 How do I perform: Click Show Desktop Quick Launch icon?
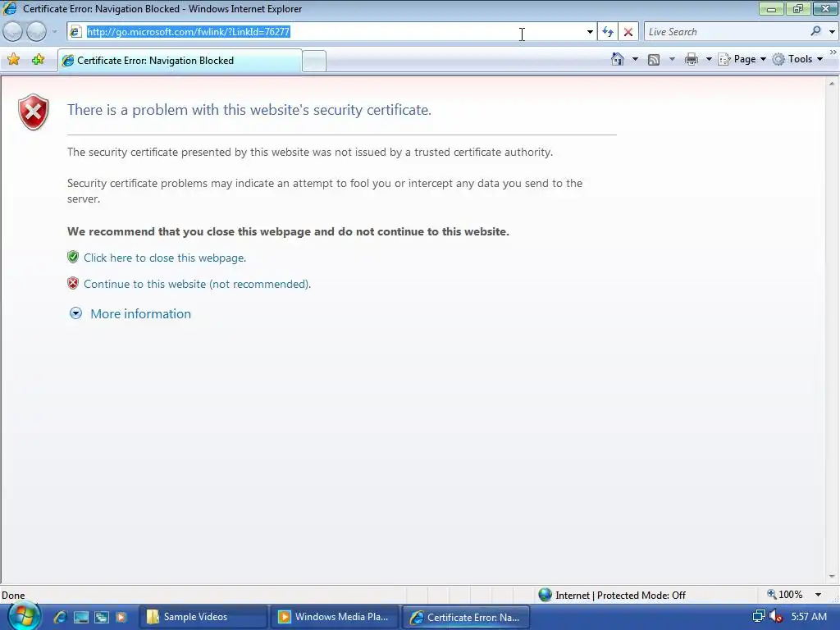point(81,617)
